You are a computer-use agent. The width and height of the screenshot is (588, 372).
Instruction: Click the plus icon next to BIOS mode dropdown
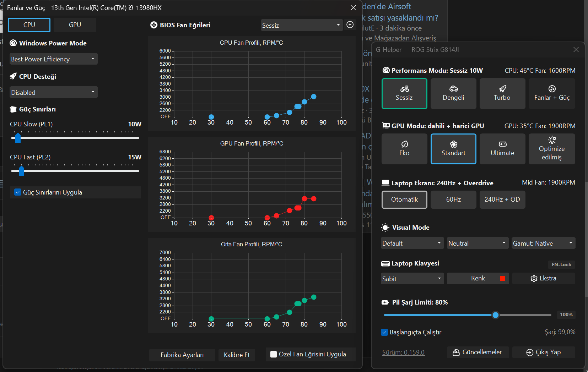(350, 24)
